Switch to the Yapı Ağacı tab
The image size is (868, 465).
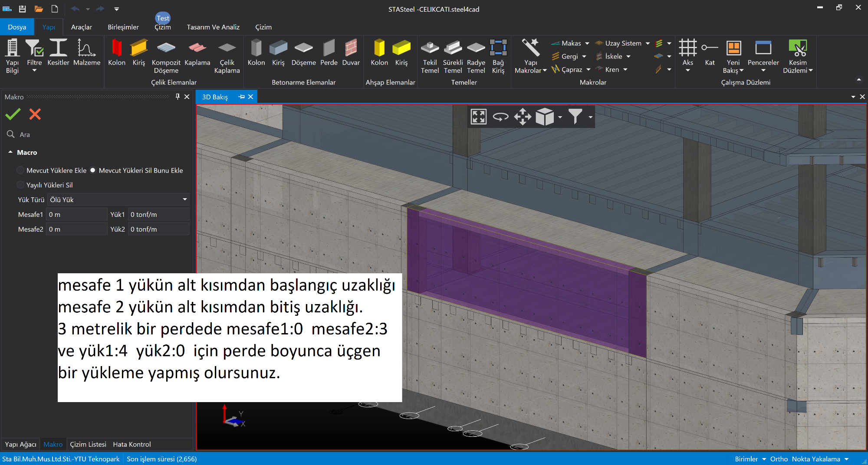[x=20, y=444]
